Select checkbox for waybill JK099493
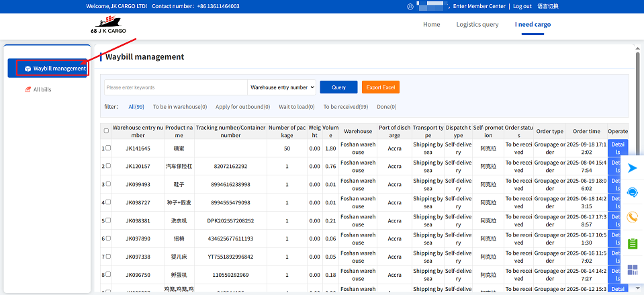Viewport: 644px width, 295px height. (108, 184)
